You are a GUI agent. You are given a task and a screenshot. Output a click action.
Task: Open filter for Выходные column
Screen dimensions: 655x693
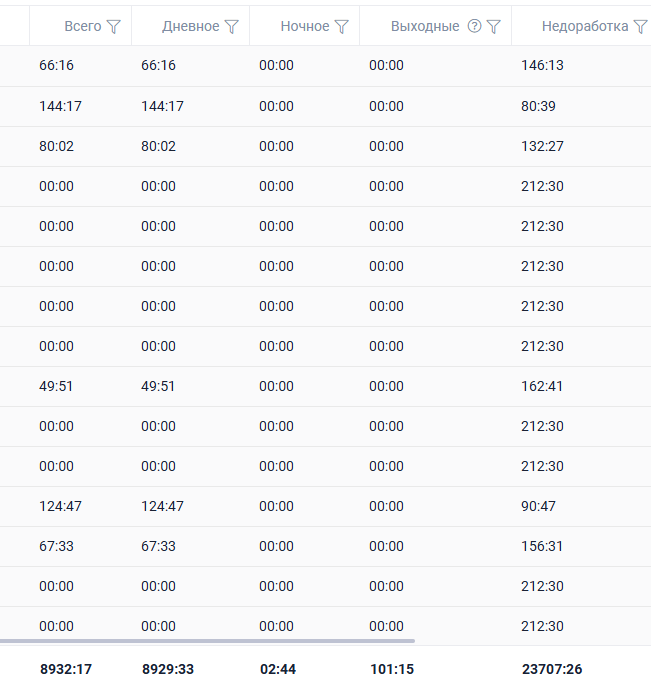point(493,27)
